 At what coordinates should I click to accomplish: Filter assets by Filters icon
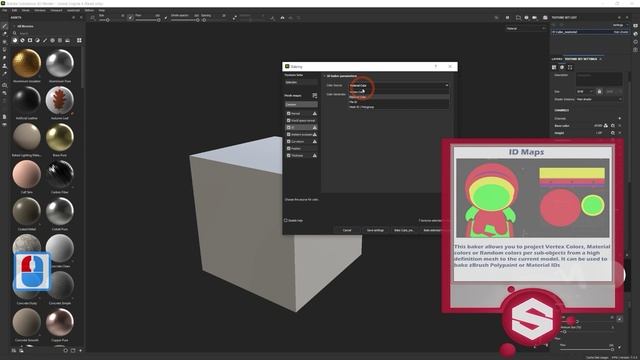tap(37, 40)
